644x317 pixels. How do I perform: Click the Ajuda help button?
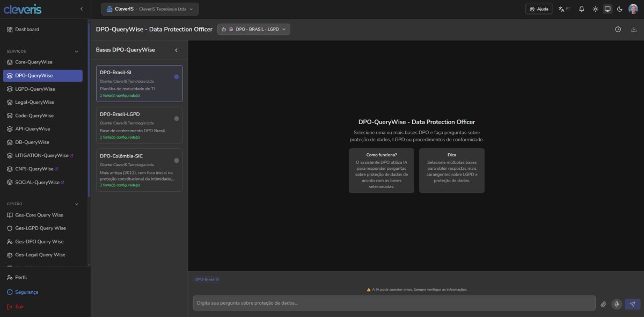point(538,9)
